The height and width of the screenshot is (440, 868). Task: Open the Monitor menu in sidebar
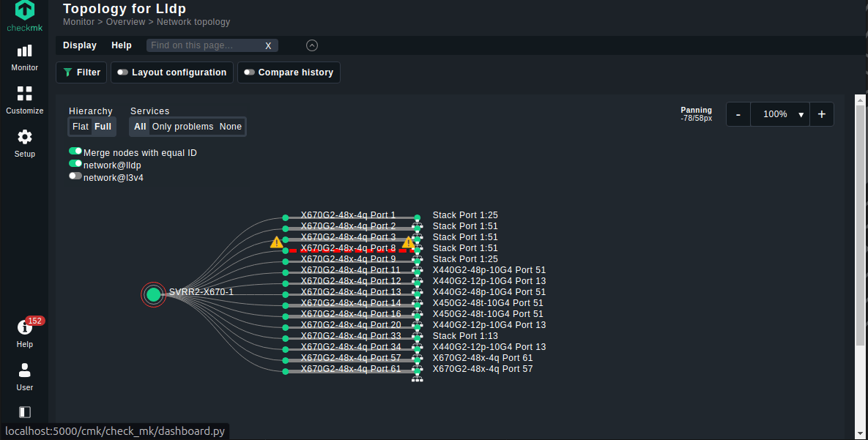[24, 58]
